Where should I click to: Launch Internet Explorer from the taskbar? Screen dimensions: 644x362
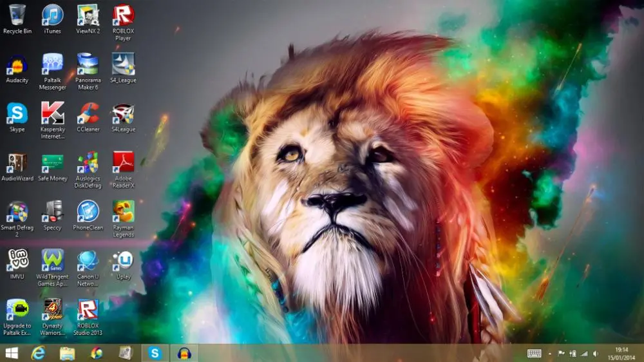coord(38,354)
